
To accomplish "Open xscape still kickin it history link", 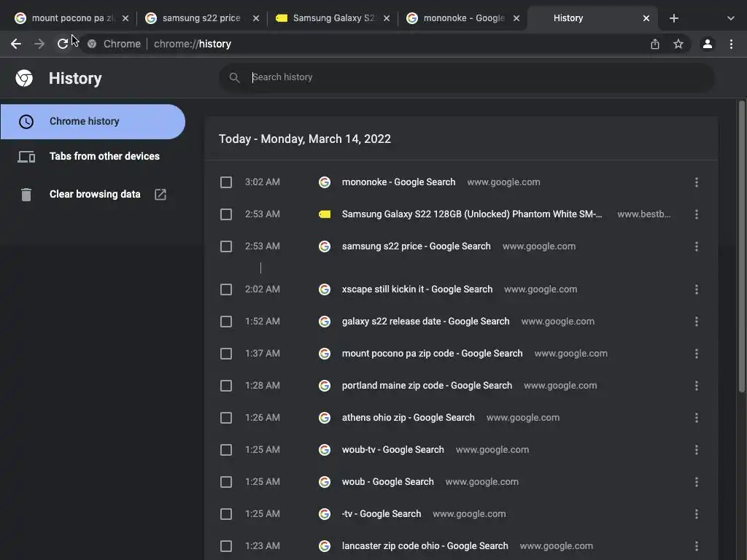I will point(417,289).
